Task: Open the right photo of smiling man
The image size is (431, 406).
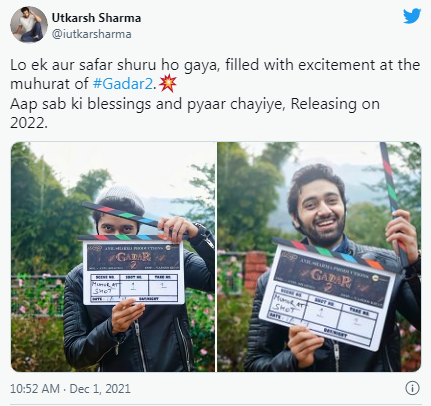Action: point(319,257)
